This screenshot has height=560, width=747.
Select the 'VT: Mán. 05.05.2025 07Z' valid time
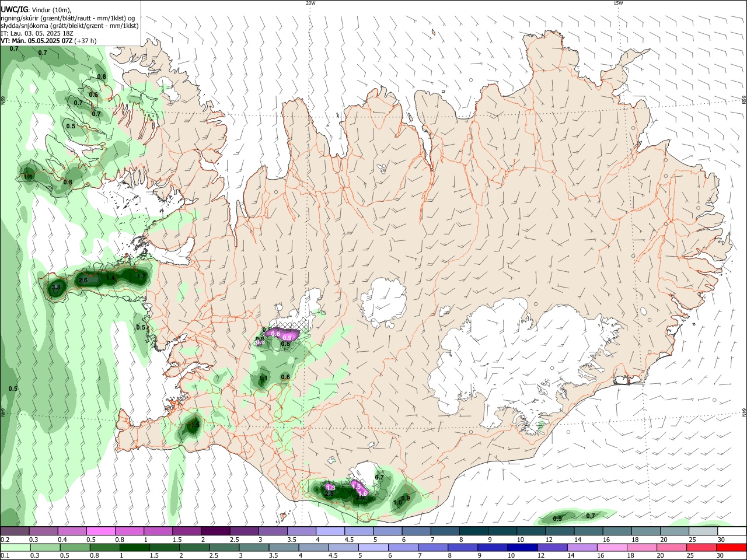(37, 41)
